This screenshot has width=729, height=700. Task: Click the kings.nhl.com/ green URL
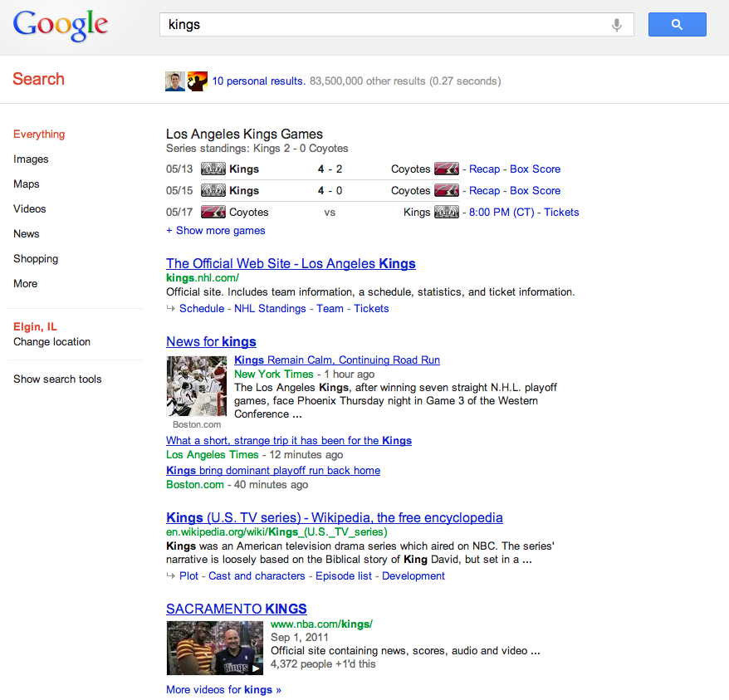[x=203, y=278]
